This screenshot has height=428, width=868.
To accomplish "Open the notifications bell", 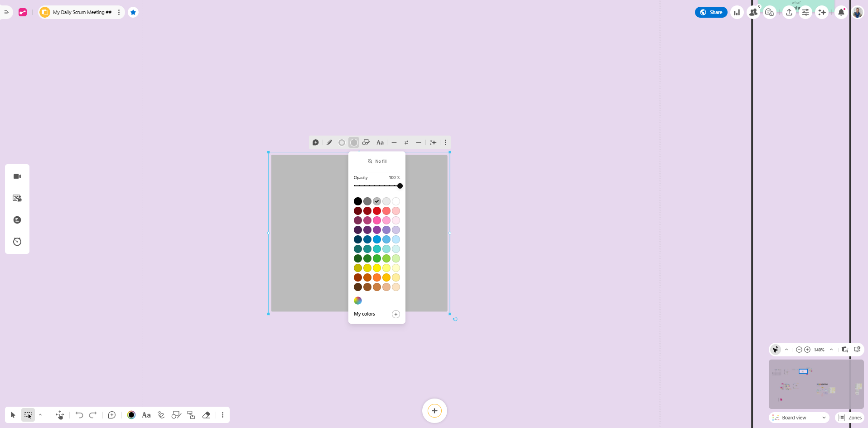I will 841,12.
